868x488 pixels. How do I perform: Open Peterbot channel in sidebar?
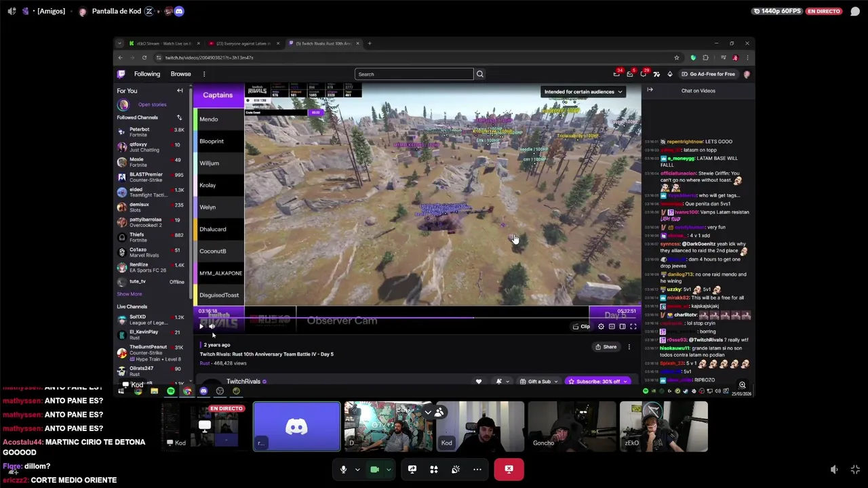tap(150, 131)
